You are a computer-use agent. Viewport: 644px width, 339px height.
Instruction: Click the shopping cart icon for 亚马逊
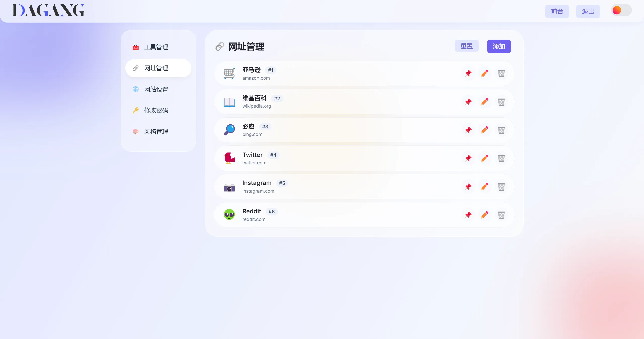[229, 73]
